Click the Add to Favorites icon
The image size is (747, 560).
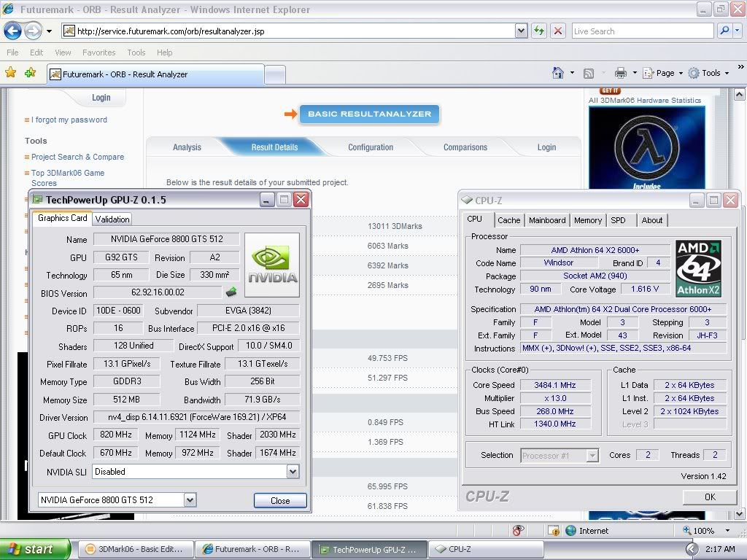pyautogui.click(x=30, y=73)
